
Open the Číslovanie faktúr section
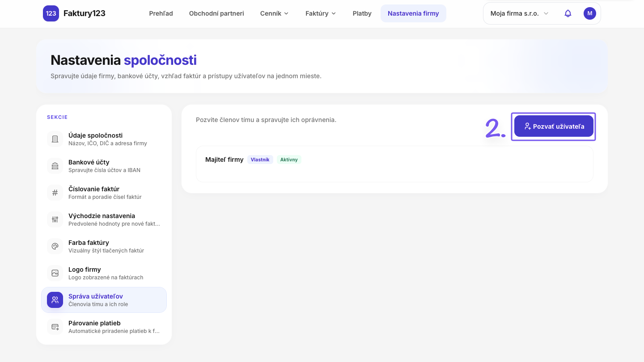[104, 193]
